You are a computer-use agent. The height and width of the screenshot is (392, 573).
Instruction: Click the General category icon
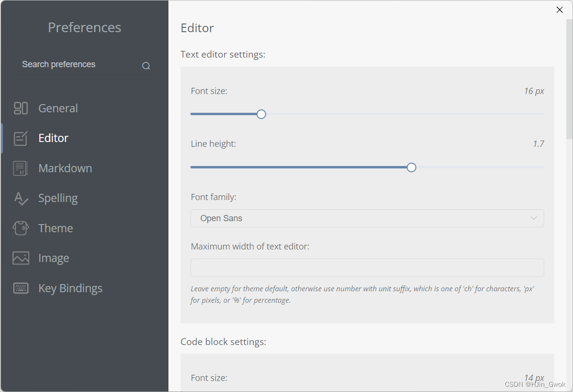click(21, 108)
